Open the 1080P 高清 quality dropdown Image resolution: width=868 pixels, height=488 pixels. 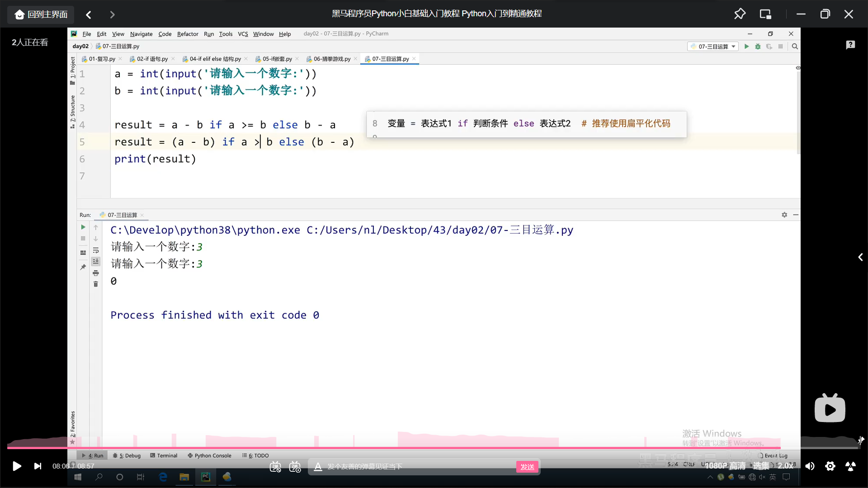(725, 466)
